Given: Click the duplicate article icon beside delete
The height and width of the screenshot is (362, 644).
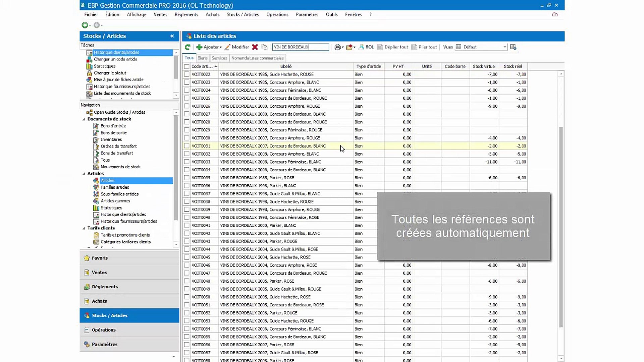Looking at the screenshot, I should coord(265,47).
